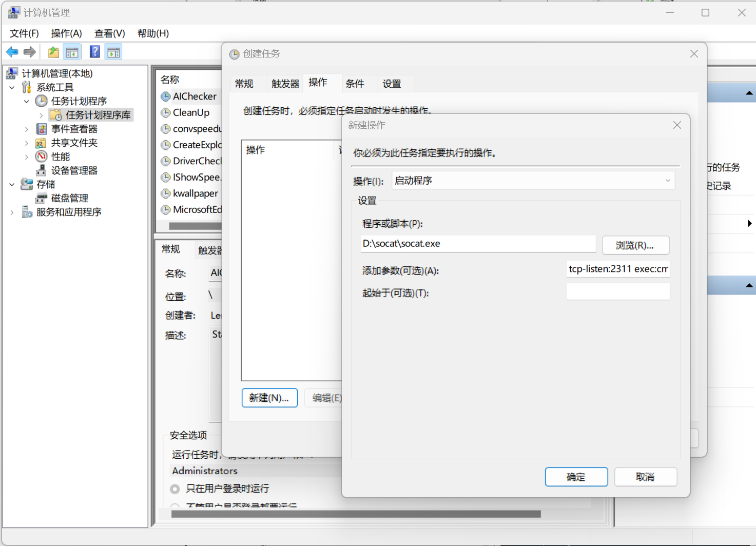Select the 不管用户是否登录都要运行 option
Image resolution: width=756 pixels, height=546 pixels.
pos(175,505)
